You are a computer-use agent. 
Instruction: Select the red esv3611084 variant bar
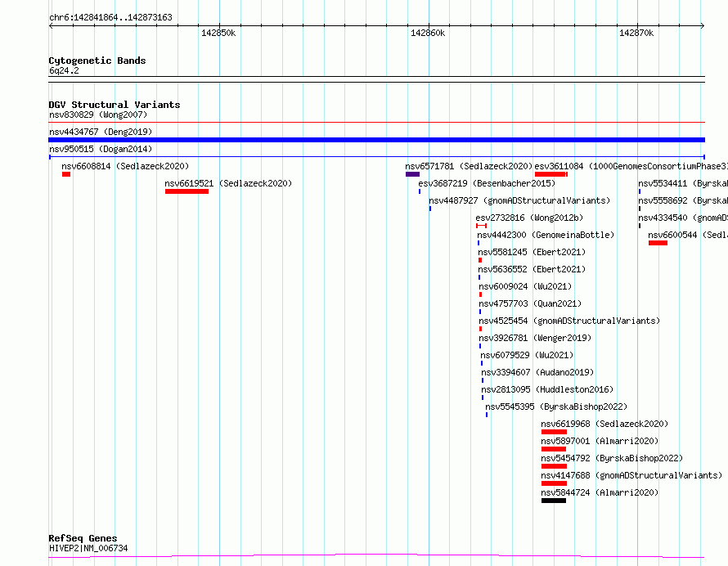[550, 174]
